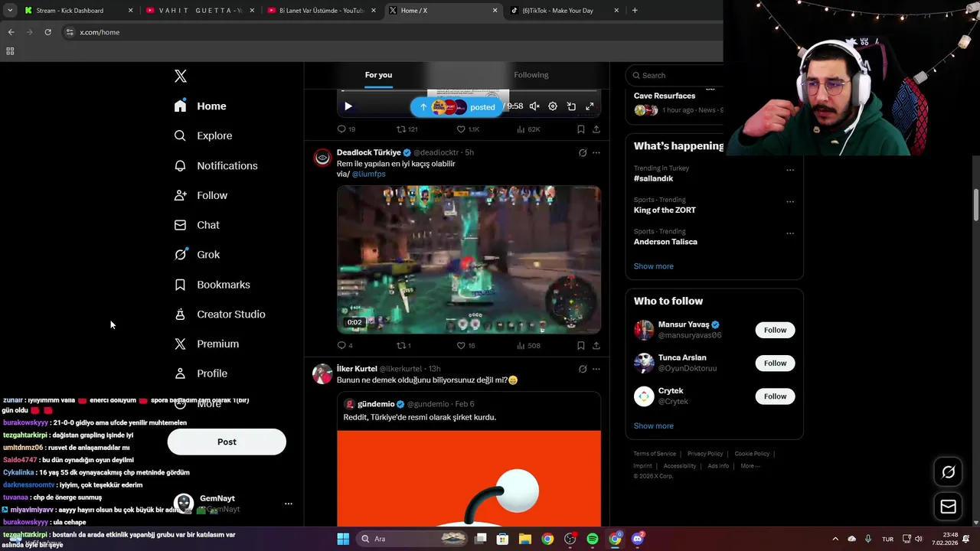Follow Mansur Yavaş
Image resolution: width=980 pixels, height=551 pixels.
pos(775,330)
